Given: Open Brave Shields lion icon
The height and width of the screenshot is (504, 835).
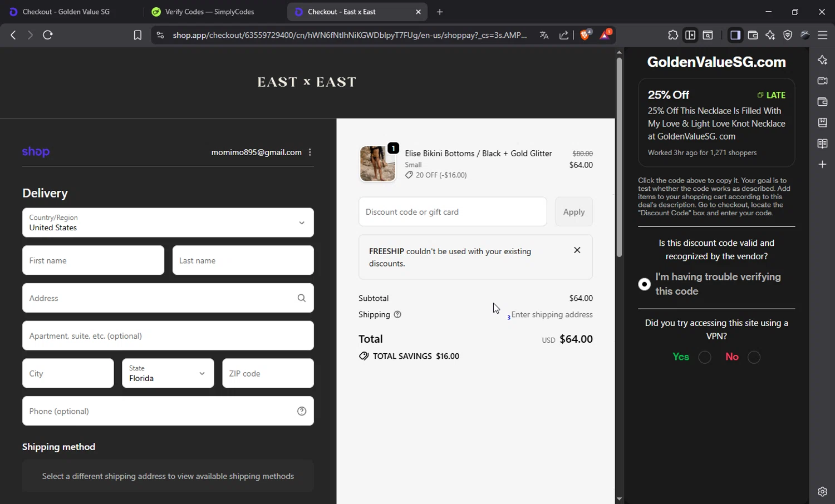Looking at the screenshot, I should [x=585, y=34].
